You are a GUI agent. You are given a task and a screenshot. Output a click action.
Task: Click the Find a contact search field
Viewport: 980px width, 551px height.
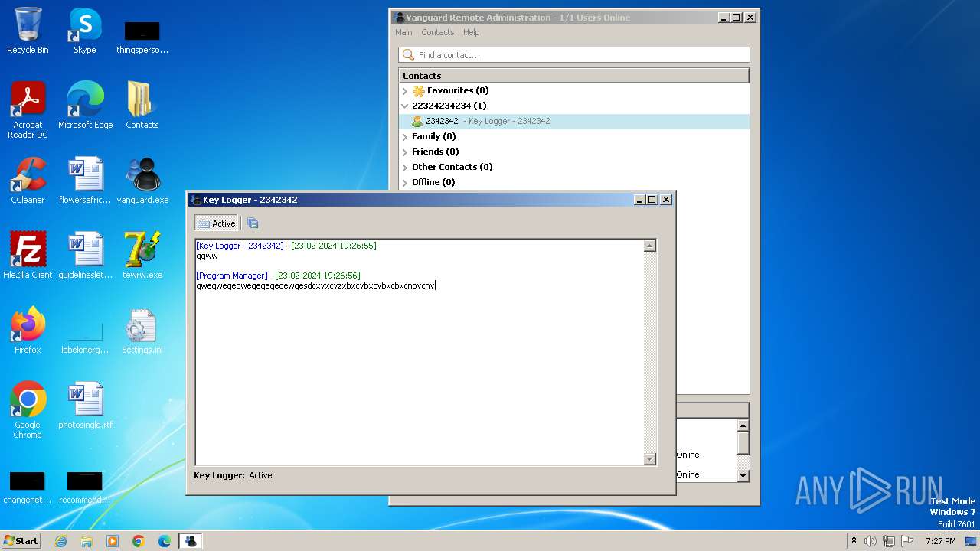(574, 55)
